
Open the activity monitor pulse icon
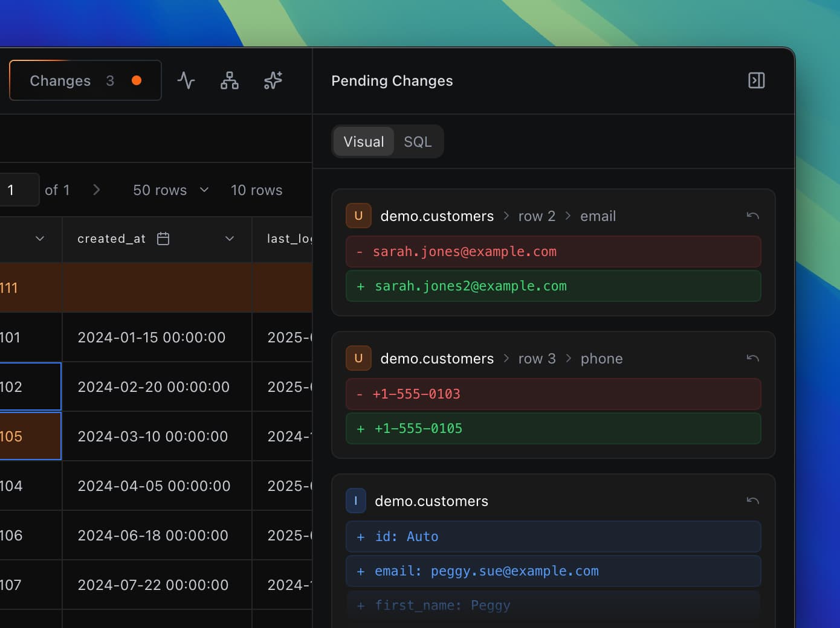186,80
